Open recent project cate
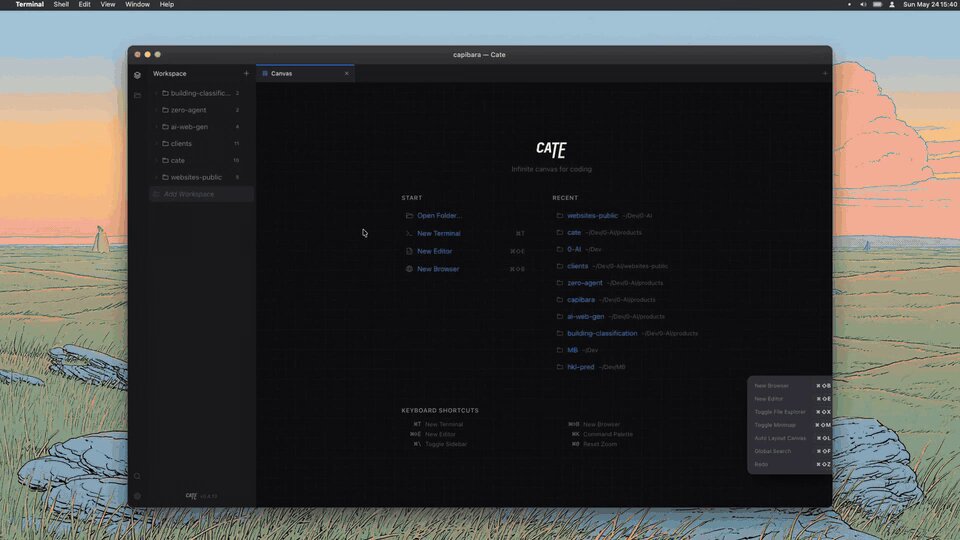 point(574,233)
